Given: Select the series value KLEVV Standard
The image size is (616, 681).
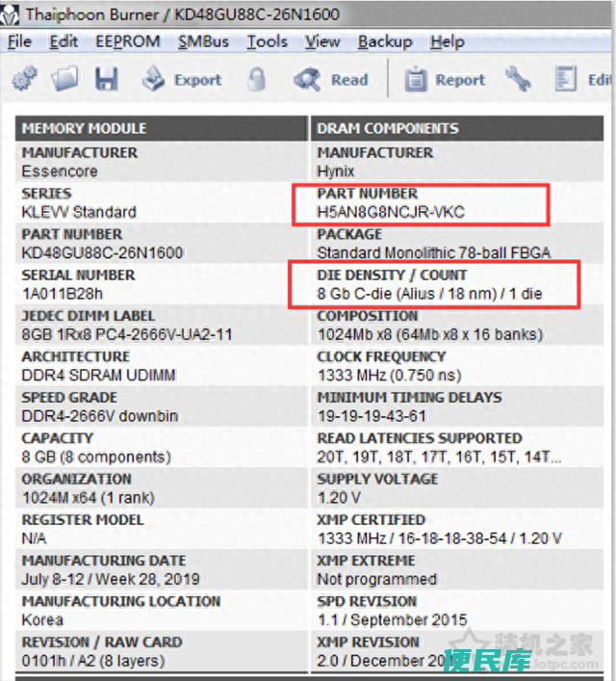Looking at the screenshot, I should [79, 212].
